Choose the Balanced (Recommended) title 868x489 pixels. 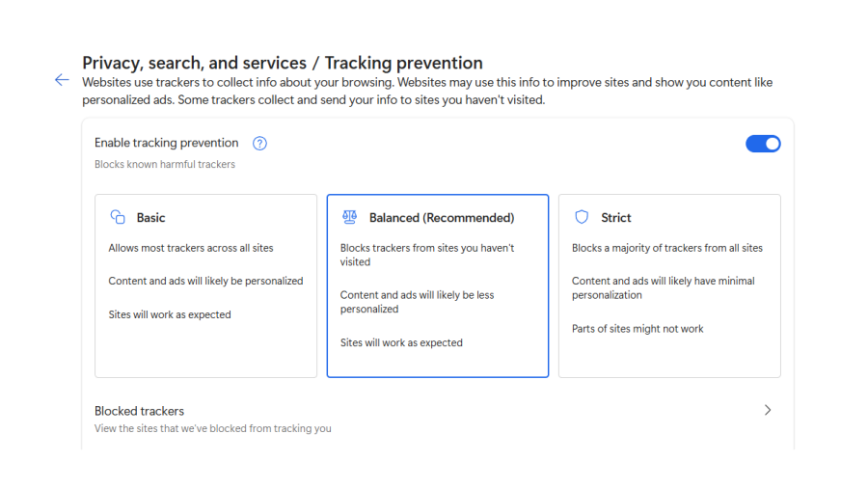442,218
